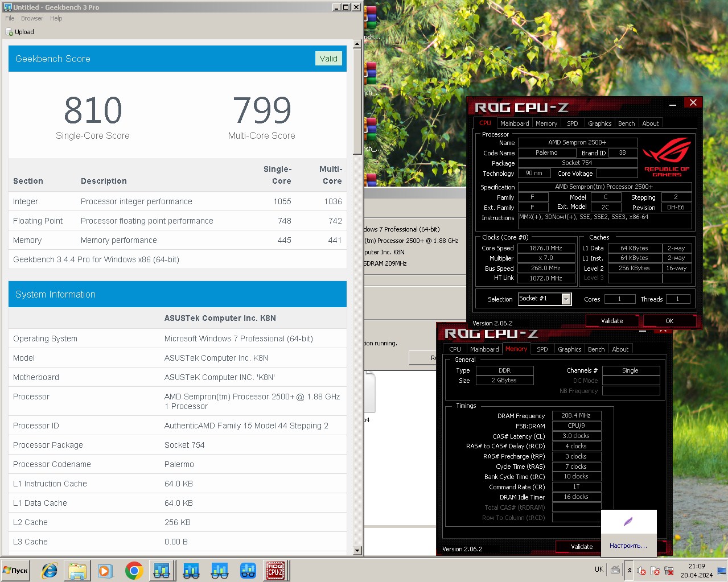Image resolution: width=728 pixels, height=582 pixels.
Task: Click the clock showing 21:09 in tray
Action: click(x=697, y=566)
